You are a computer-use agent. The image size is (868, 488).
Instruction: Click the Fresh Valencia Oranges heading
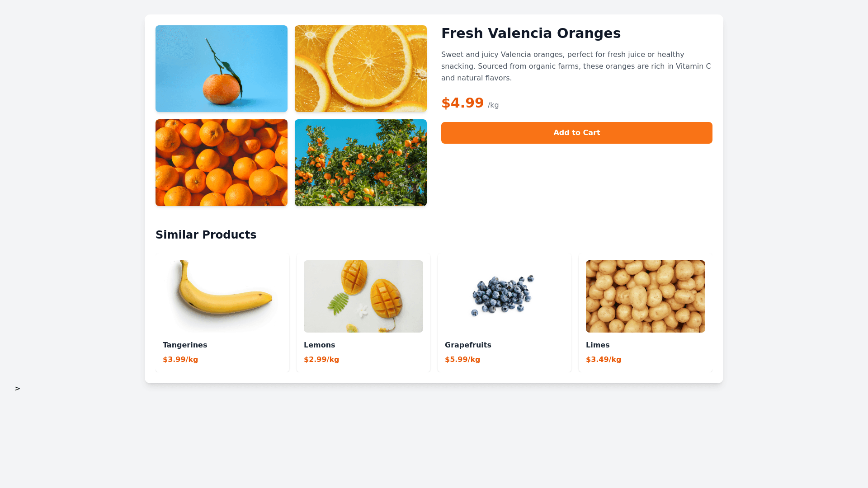click(531, 33)
